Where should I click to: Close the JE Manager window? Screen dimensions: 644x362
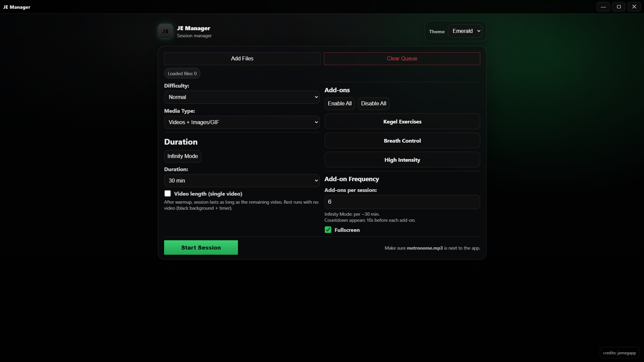click(634, 7)
